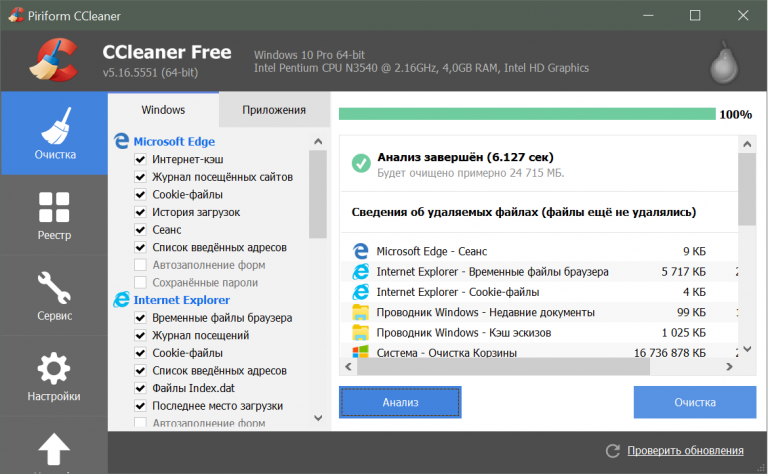Viewport: 768px width, 474px height.
Task: Toggle История загрузок checkbox
Action: click(140, 212)
